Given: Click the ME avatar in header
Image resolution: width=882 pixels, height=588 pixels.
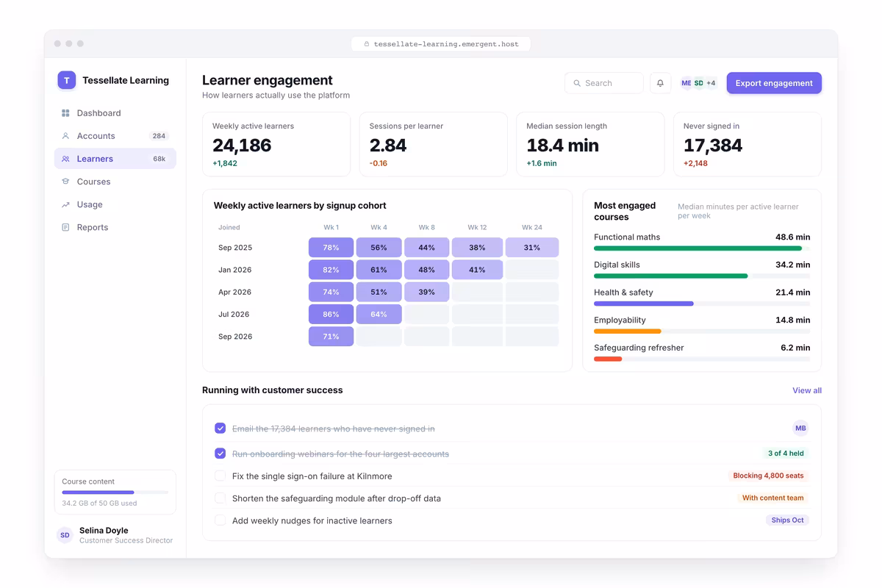Looking at the screenshot, I should (686, 83).
